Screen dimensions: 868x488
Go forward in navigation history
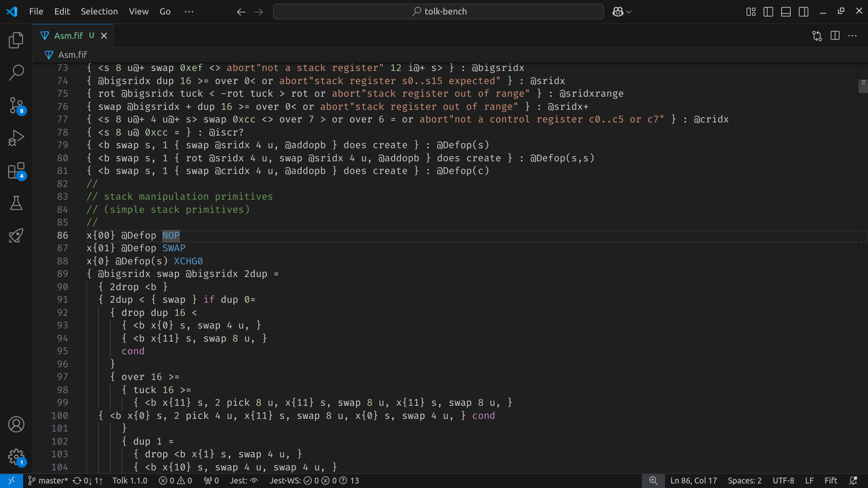[259, 12]
